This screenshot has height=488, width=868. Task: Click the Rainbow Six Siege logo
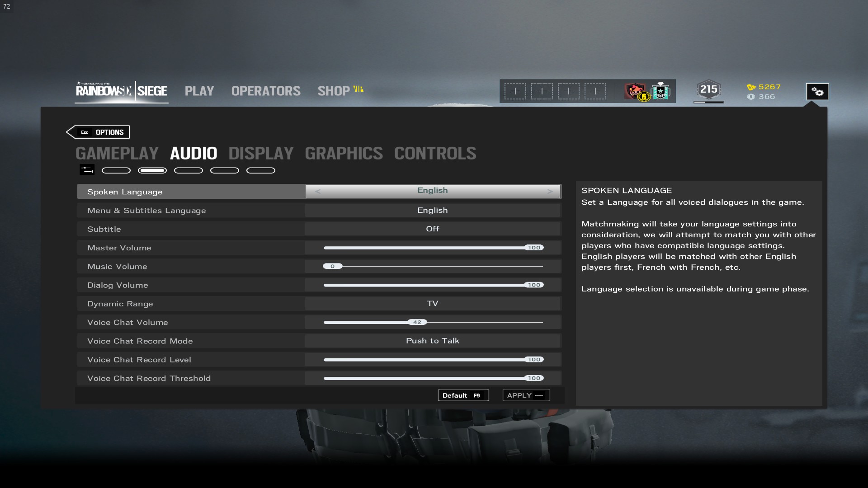tap(121, 91)
